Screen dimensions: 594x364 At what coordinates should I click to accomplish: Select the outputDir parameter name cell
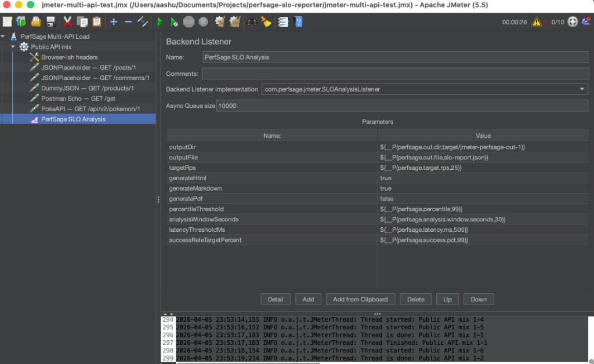[272, 147]
